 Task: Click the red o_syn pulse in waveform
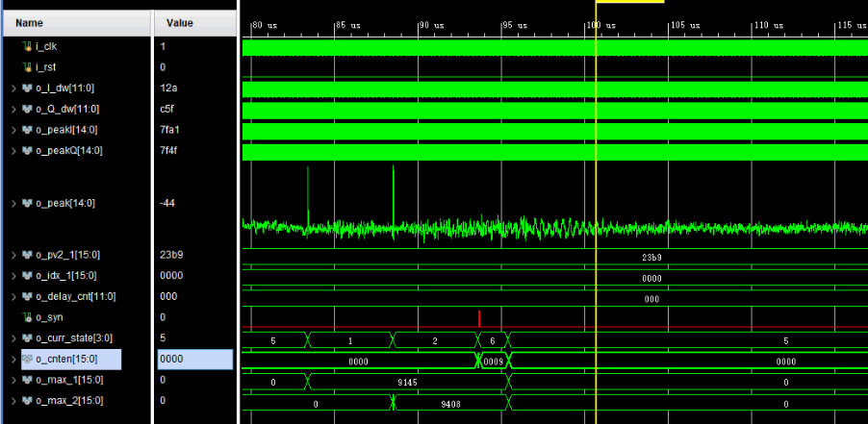click(479, 319)
